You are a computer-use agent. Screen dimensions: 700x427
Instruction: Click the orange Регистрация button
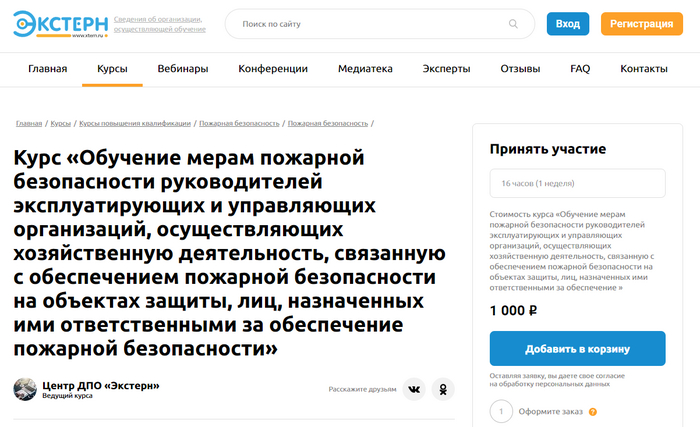tap(641, 24)
